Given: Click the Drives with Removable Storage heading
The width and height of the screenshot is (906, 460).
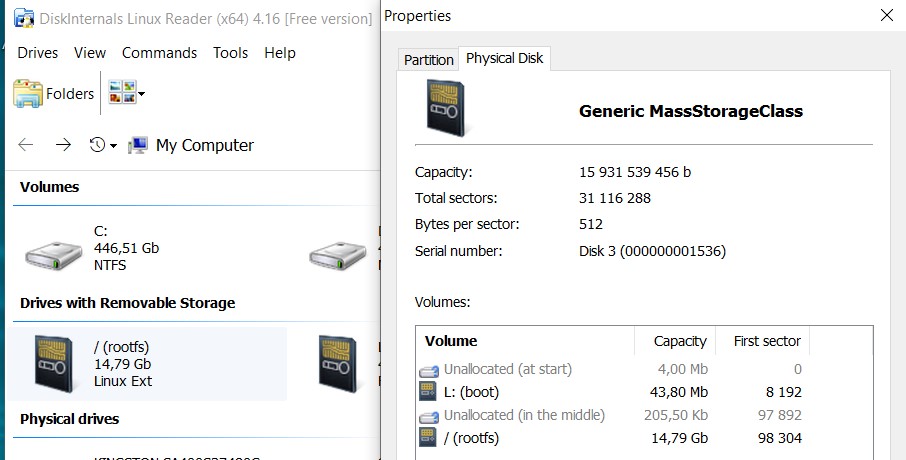Looking at the screenshot, I should pos(127,303).
